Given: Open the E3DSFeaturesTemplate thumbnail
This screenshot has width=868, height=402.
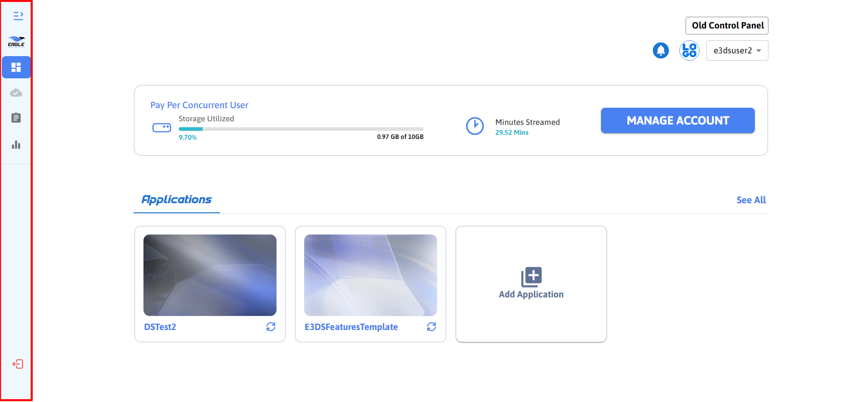Looking at the screenshot, I should (370, 275).
